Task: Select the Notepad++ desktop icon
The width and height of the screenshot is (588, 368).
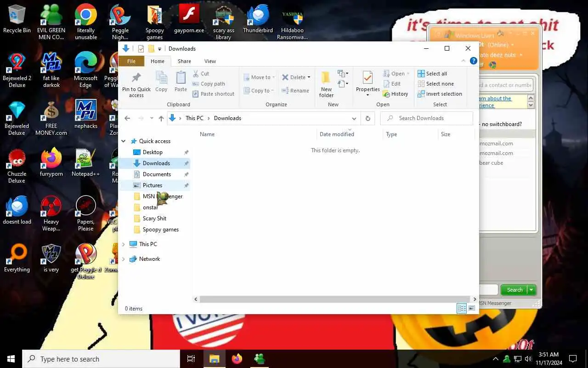Action: [85, 163]
